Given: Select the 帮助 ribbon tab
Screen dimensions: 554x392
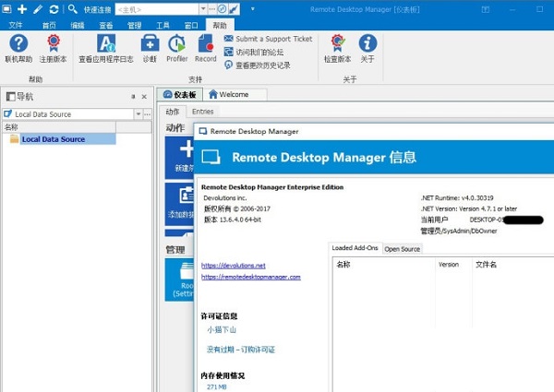Looking at the screenshot, I should coord(220,25).
